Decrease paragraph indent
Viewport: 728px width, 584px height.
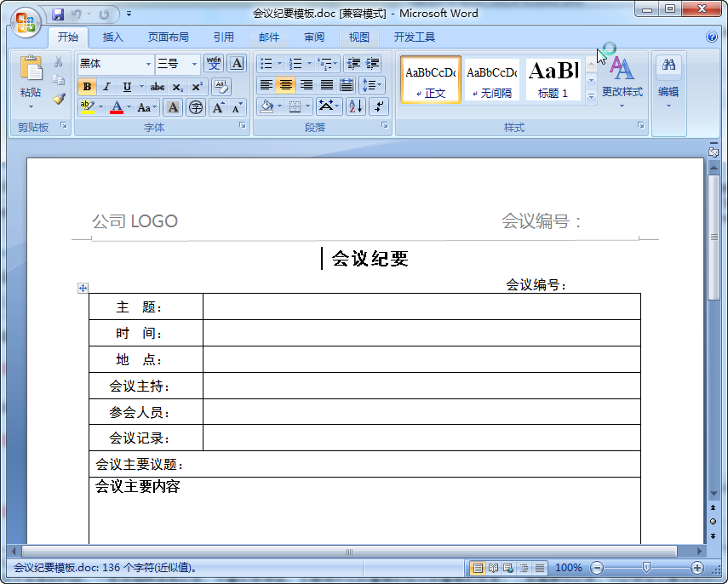[x=354, y=63]
